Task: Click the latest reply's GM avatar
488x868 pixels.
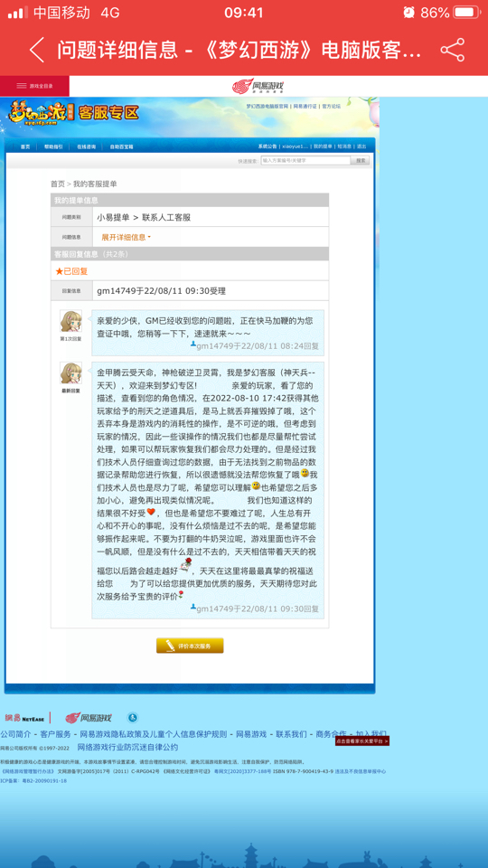Action: [x=70, y=373]
